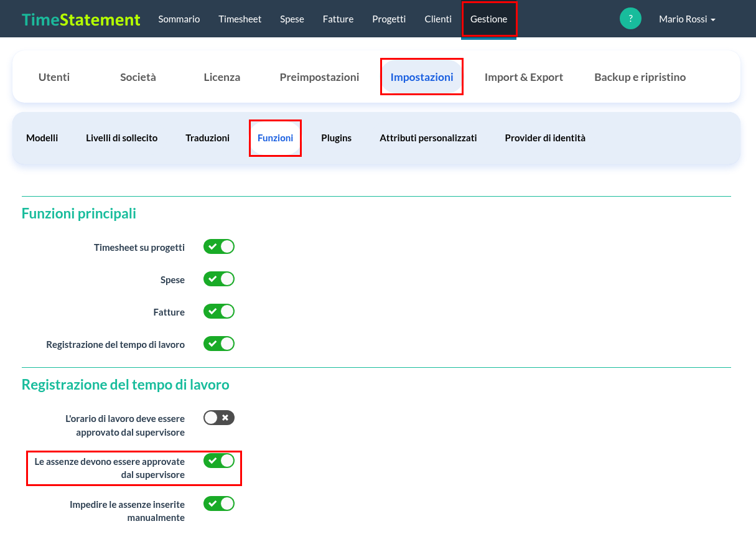Navigate to Fatture in the top bar
The width and height of the screenshot is (756, 534).
(x=338, y=19)
